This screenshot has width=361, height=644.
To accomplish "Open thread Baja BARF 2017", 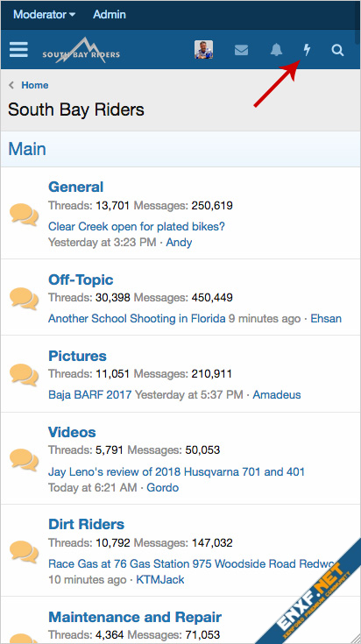I will point(90,394).
